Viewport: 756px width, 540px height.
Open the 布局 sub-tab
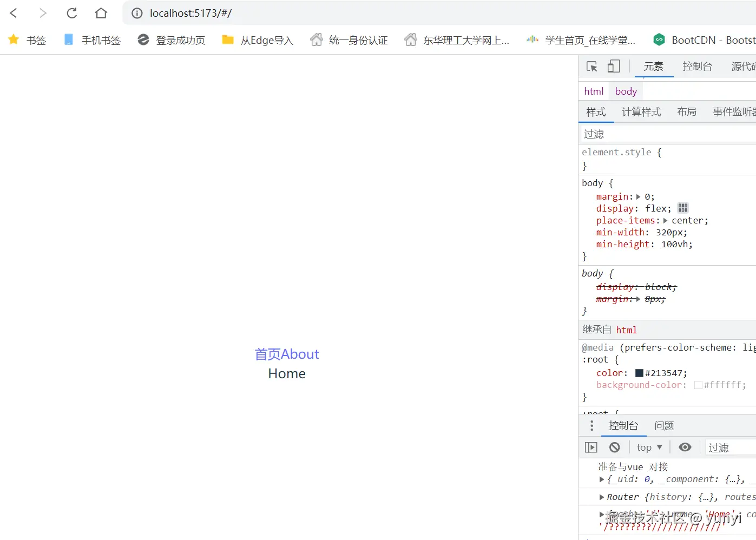click(x=687, y=112)
